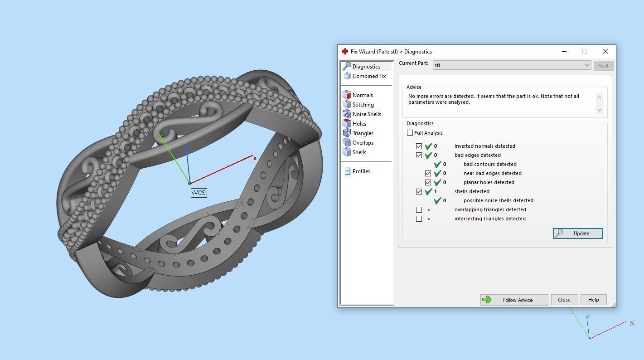Enable the overlapping triangles detected checkbox

[419, 210]
